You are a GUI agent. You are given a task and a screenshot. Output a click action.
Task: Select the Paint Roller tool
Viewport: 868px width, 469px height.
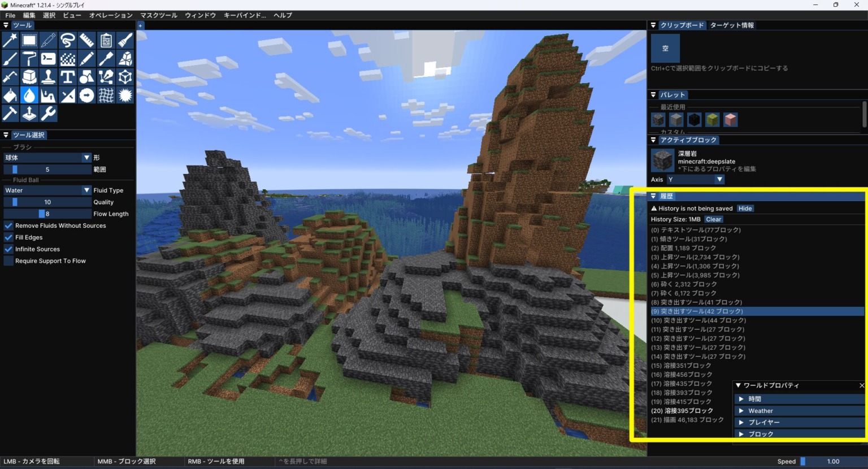[x=29, y=59]
